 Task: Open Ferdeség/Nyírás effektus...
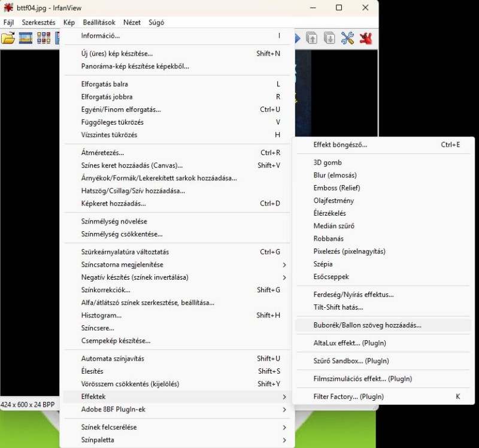(x=383, y=295)
